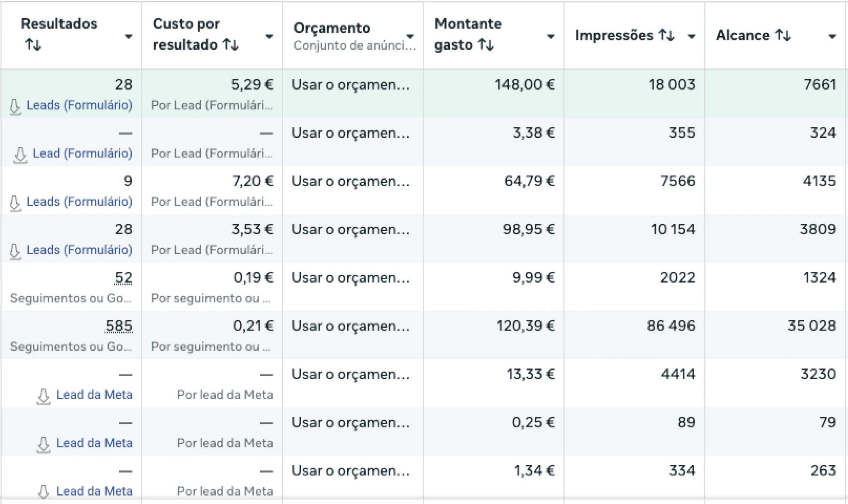Click sort arrows next to Alcance
This screenshot has height=504, width=848.
click(x=783, y=35)
